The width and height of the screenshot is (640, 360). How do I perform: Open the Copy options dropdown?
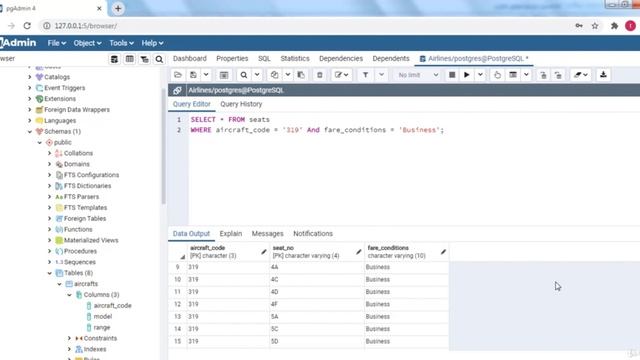(288, 75)
